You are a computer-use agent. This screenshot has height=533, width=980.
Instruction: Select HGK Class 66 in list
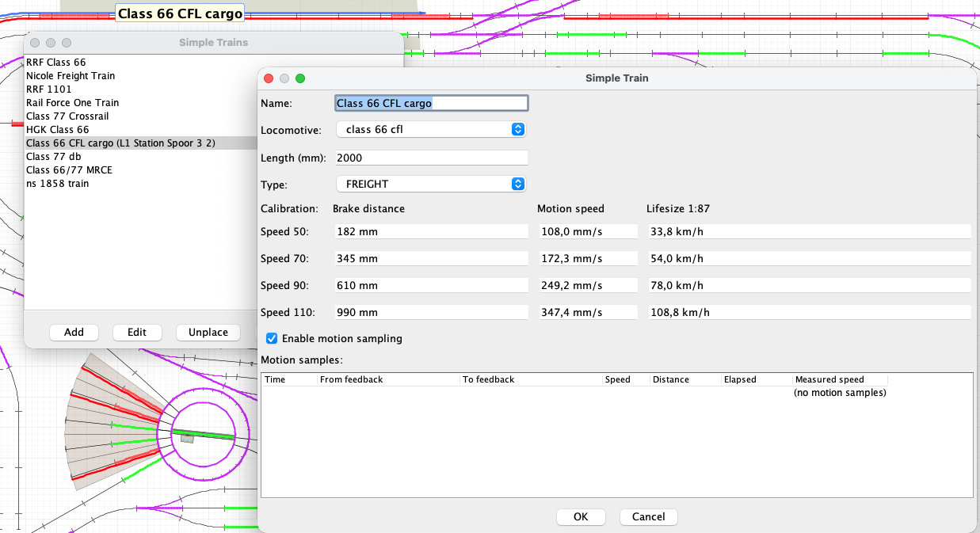(141, 129)
